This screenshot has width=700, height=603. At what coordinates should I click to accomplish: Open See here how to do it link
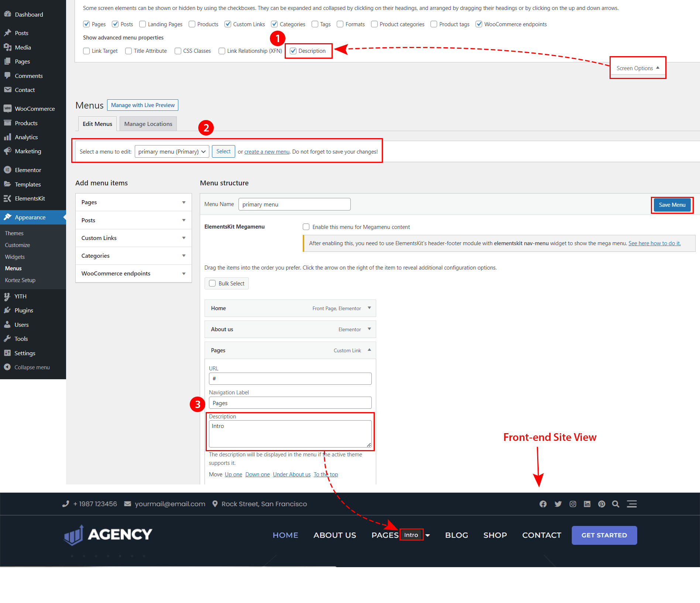(655, 243)
